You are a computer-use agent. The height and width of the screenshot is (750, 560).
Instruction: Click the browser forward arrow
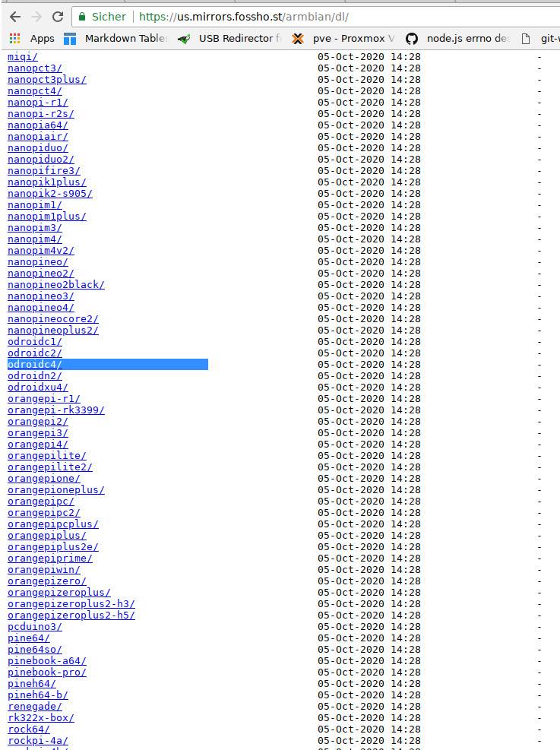click(36, 17)
